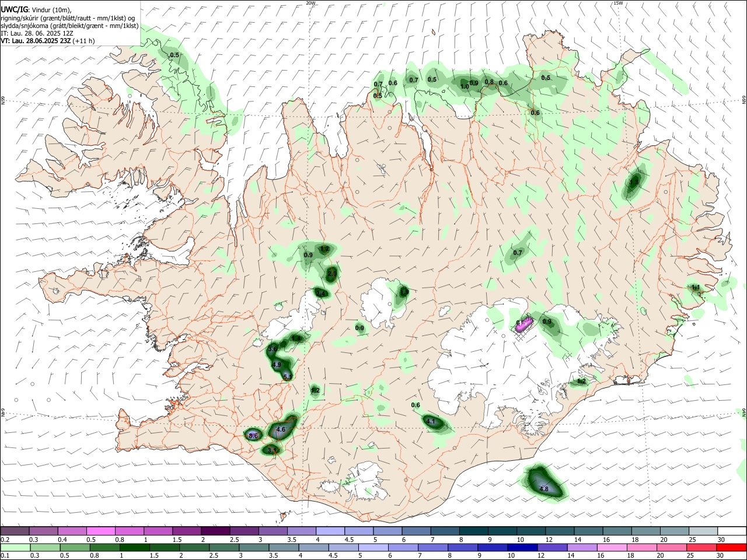Click the 'VT: Lau. 28.06.2025 23Z (+11 h)' line

(47, 41)
